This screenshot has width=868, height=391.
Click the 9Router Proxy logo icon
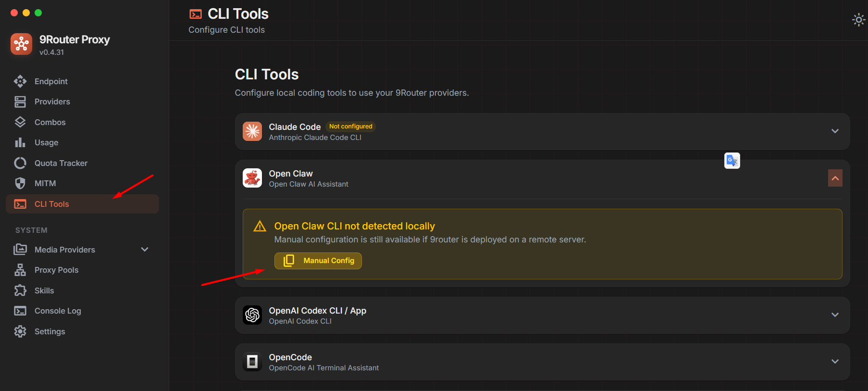pos(21,44)
